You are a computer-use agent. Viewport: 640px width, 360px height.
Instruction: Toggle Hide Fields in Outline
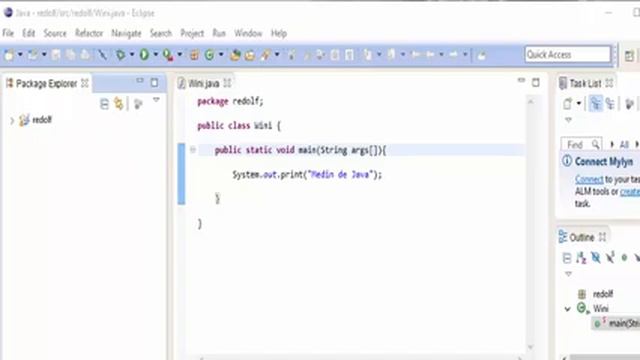click(596, 258)
